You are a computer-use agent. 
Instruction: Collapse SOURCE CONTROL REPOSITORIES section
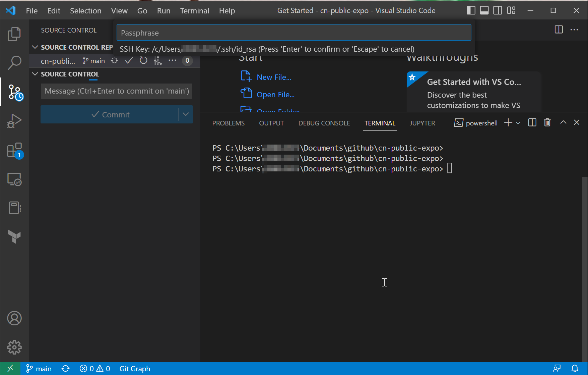35,47
